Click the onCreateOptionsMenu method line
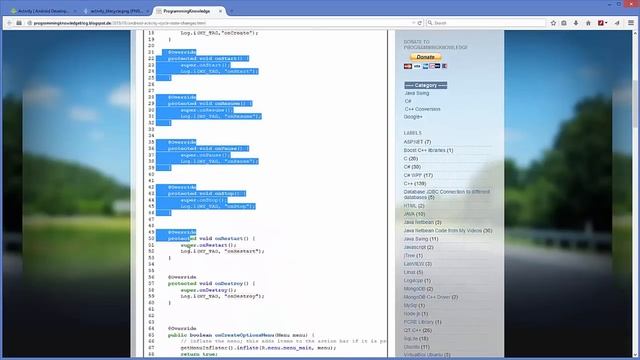This screenshot has height=360, width=640. (x=241, y=335)
